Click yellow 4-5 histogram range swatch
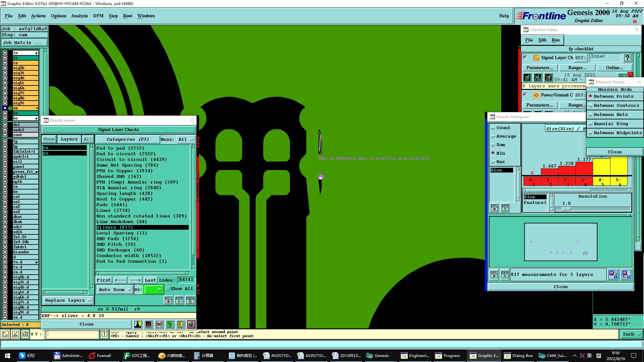Viewport: 644px width, 362px height. [x=601, y=181]
